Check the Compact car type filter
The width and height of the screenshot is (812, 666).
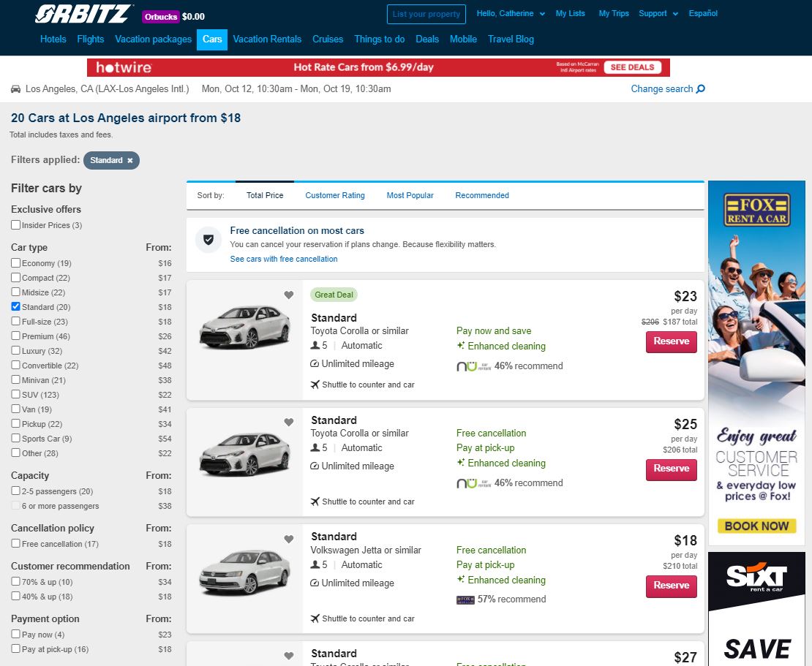coord(15,277)
